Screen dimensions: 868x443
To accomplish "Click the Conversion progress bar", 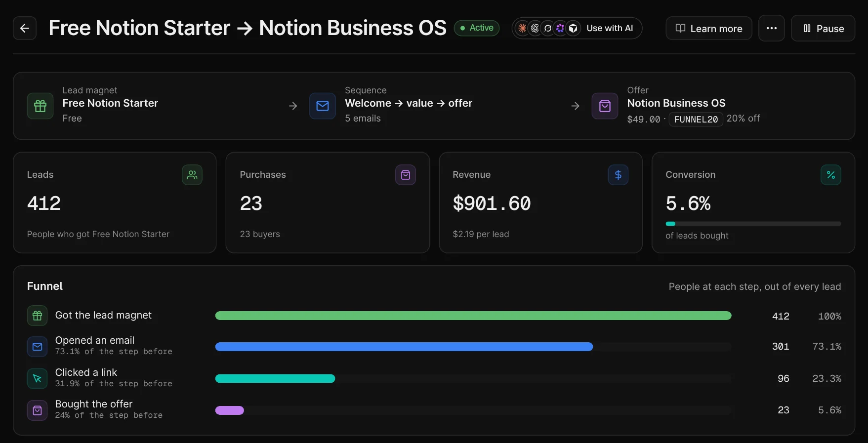I will [753, 224].
